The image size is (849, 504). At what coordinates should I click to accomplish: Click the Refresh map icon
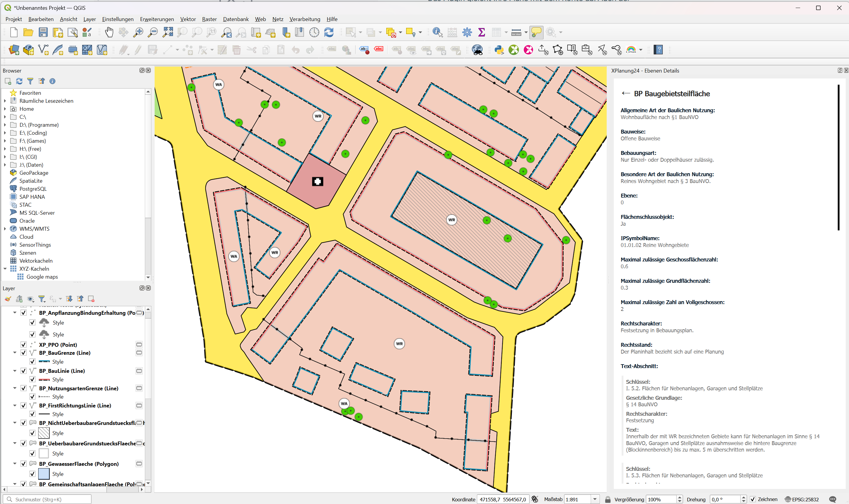(x=329, y=32)
